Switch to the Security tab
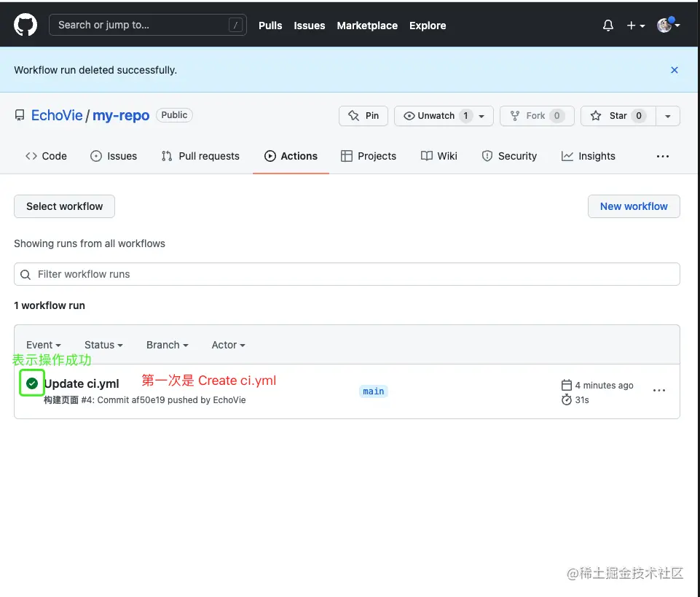This screenshot has height=597, width=700. [x=509, y=156]
